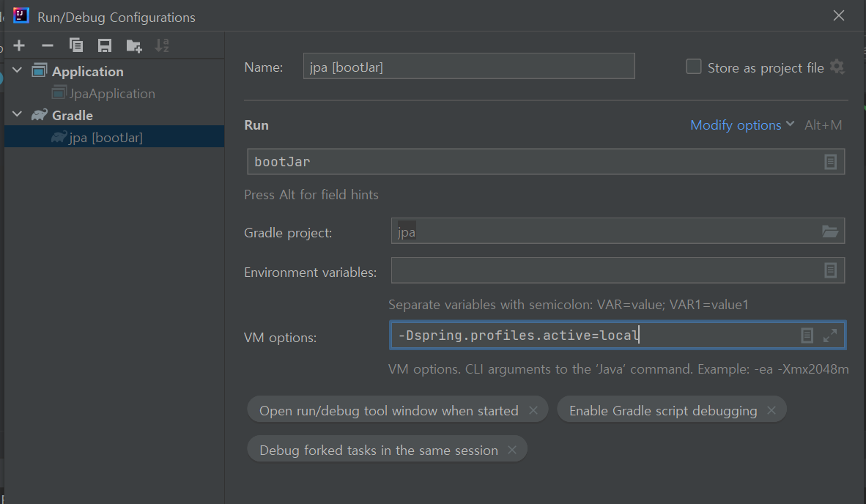The width and height of the screenshot is (866, 504).
Task: Browse Gradle project with folder icon
Action: (829, 231)
